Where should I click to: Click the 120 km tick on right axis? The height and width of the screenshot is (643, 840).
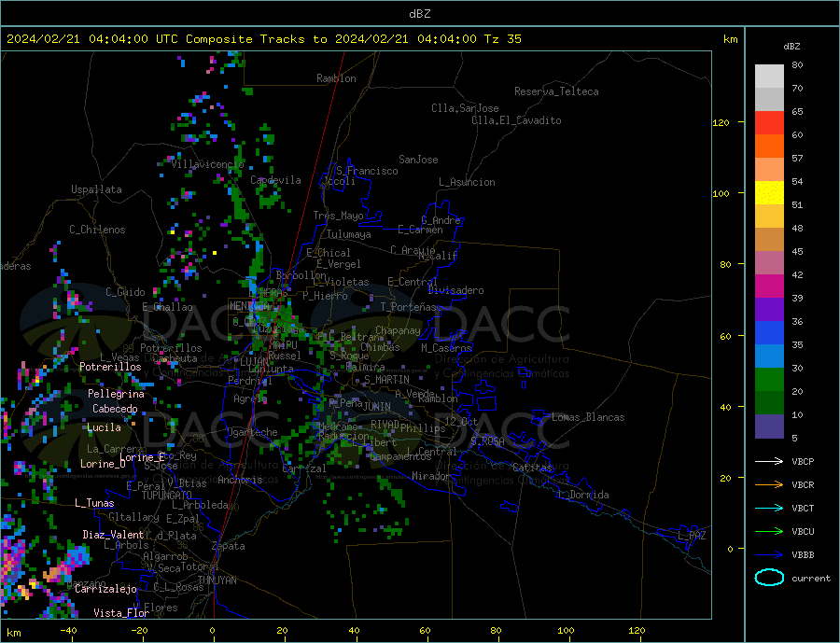721,122
